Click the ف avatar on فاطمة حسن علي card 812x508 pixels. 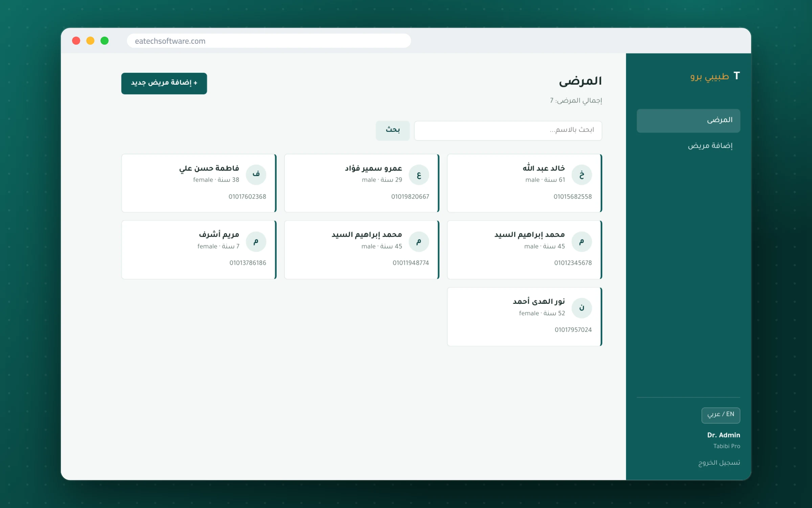(256, 175)
